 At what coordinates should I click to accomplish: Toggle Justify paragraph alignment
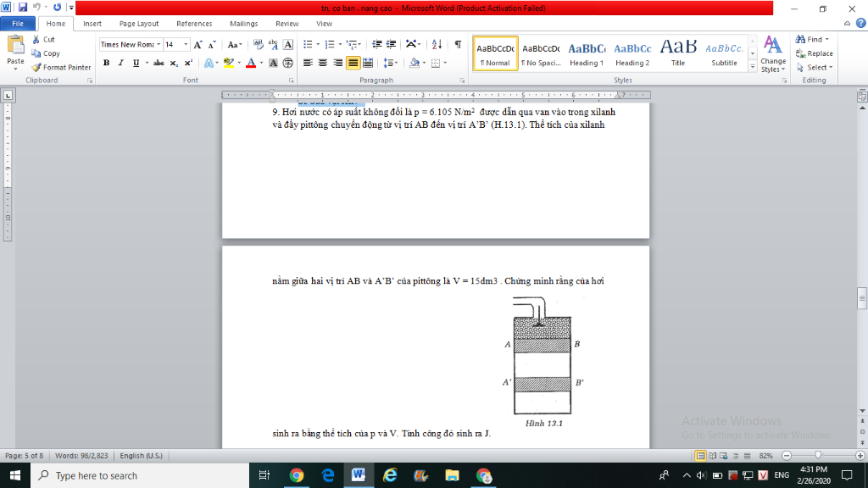(353, 63)
